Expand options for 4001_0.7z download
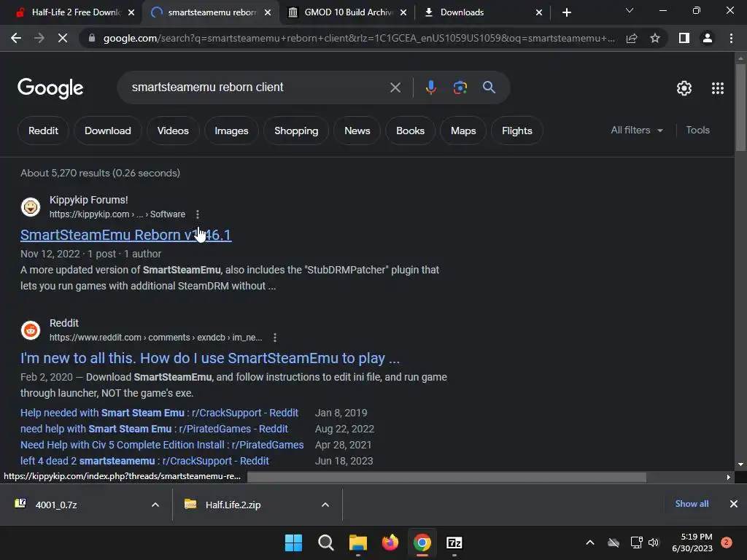747x560 pixels. pos(155,505)
